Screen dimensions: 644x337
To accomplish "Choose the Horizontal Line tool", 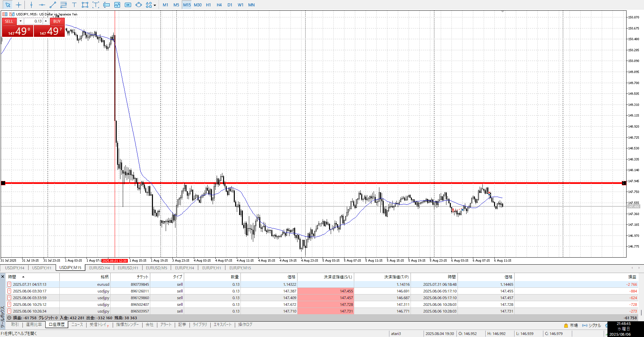I will click(42, 5).
